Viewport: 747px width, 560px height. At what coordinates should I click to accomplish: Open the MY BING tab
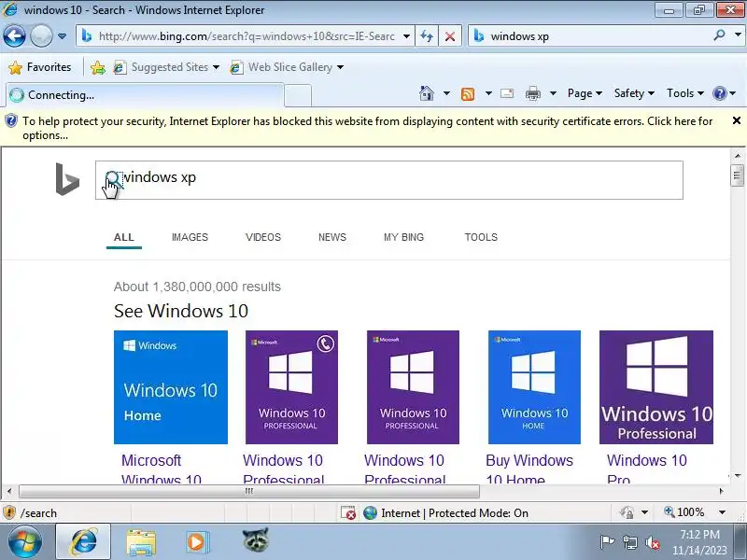pos(403,237)
